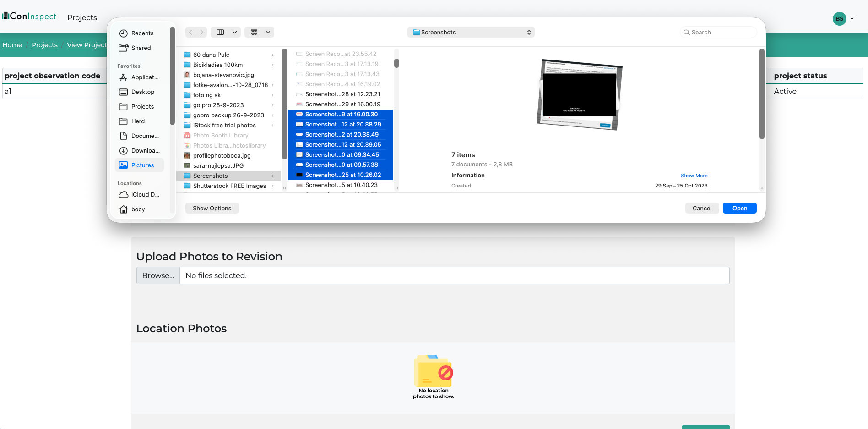Click the column view icon in toolbar
The height and width of the screenshot is (429, 868).
point(220,32)
